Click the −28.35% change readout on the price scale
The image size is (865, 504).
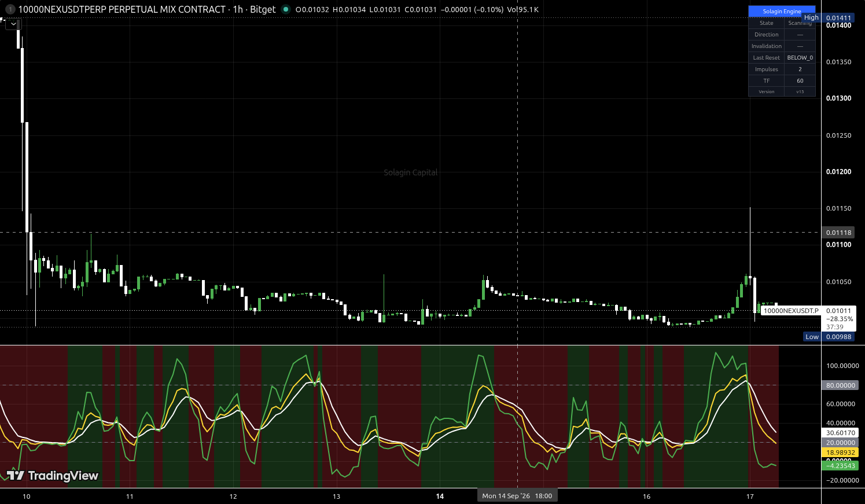pos(839,319)
